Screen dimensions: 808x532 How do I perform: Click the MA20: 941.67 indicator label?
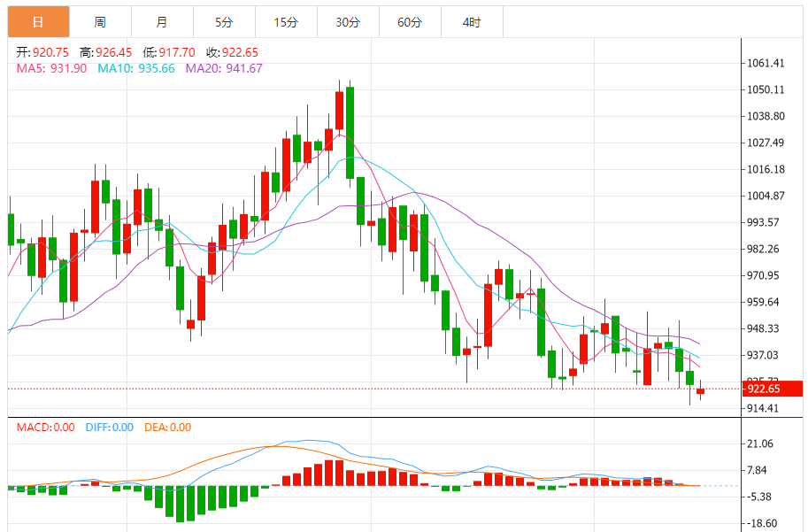[x=224, y=68]
